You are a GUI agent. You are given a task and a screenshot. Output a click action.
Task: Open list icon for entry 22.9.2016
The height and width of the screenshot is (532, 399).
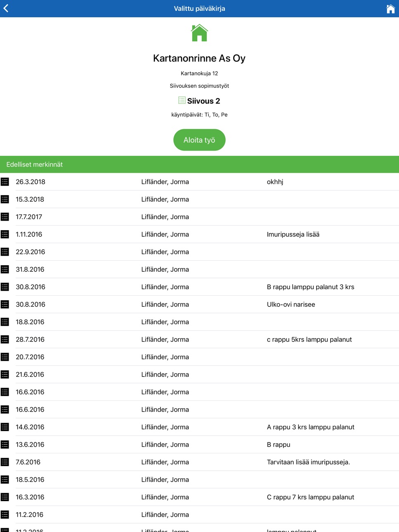point(5,252)
